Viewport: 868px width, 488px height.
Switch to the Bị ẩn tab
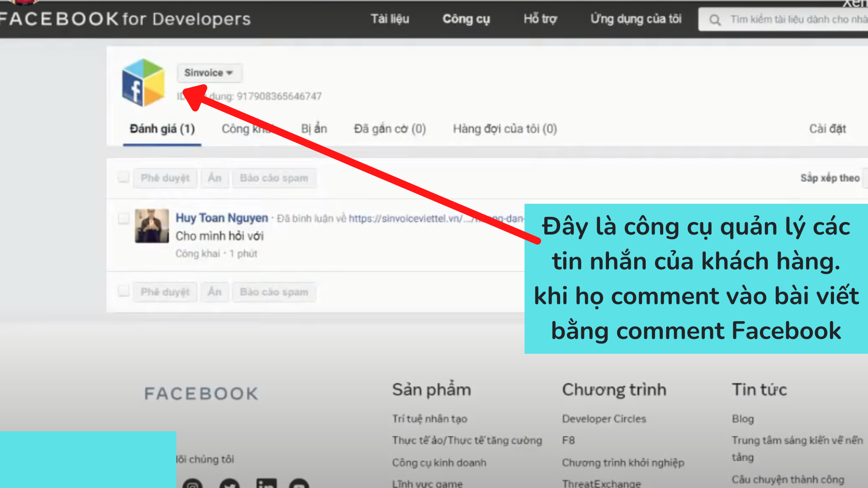coord(314,129)
